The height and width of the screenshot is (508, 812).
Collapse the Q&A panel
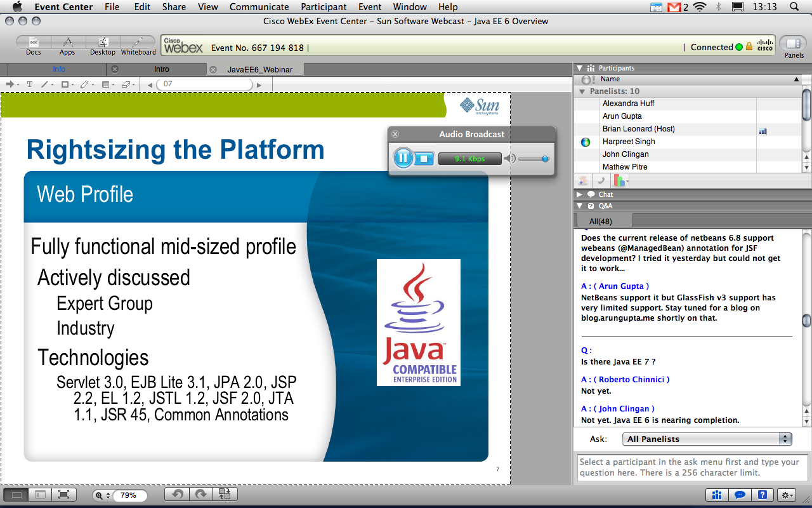[x=579, y=206]
